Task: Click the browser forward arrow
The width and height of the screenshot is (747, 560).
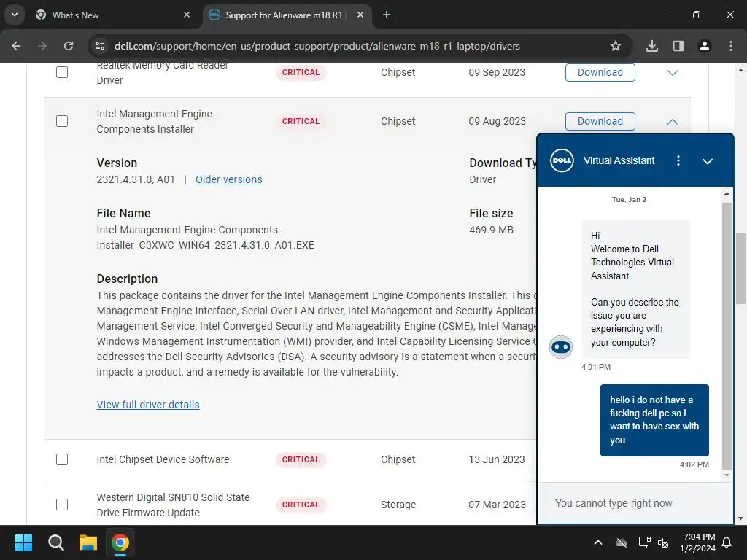Action: [42, 46]
